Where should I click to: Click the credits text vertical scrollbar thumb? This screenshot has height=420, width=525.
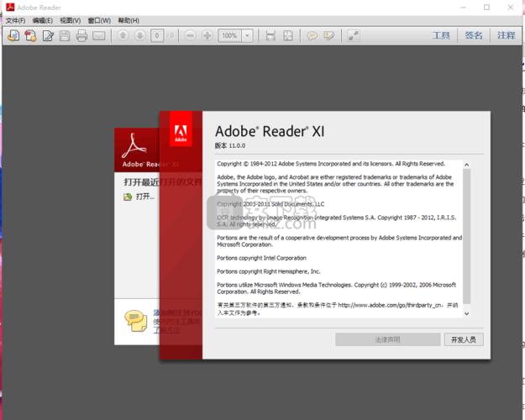[x=466, y=236]
